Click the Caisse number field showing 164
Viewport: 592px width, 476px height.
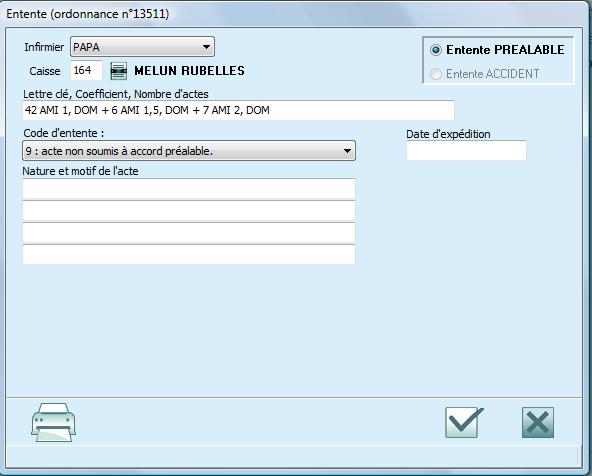point(86,71)
